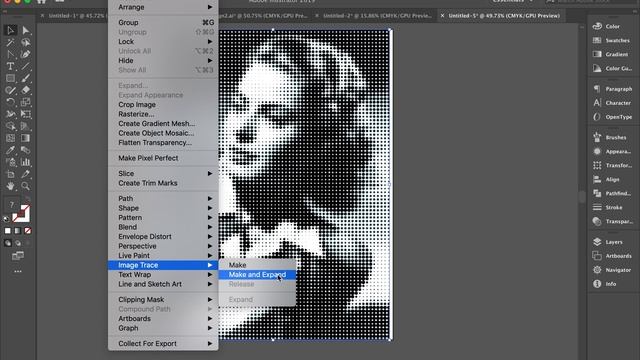Image resolution: width=640 pixels, height=360 pixels.
Task: Select the Type tool
Action: click(x=11, y=66)
